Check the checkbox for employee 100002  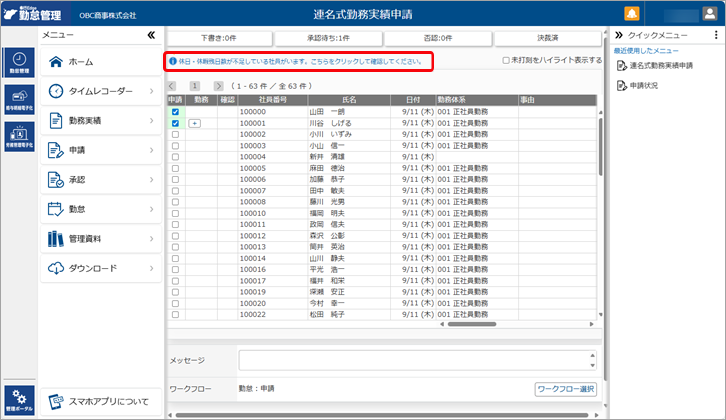pyautogui.click(x=175, y=134)
